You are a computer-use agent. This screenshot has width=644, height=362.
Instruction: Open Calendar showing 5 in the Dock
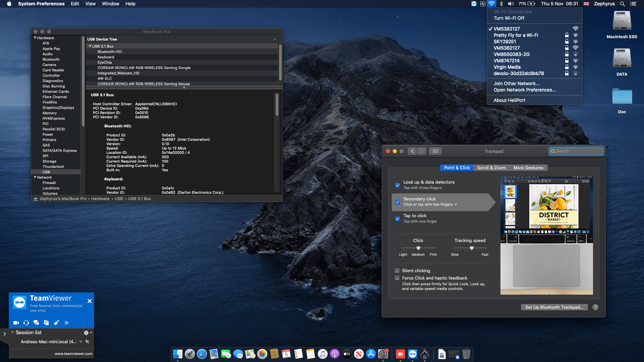(286, 354)
